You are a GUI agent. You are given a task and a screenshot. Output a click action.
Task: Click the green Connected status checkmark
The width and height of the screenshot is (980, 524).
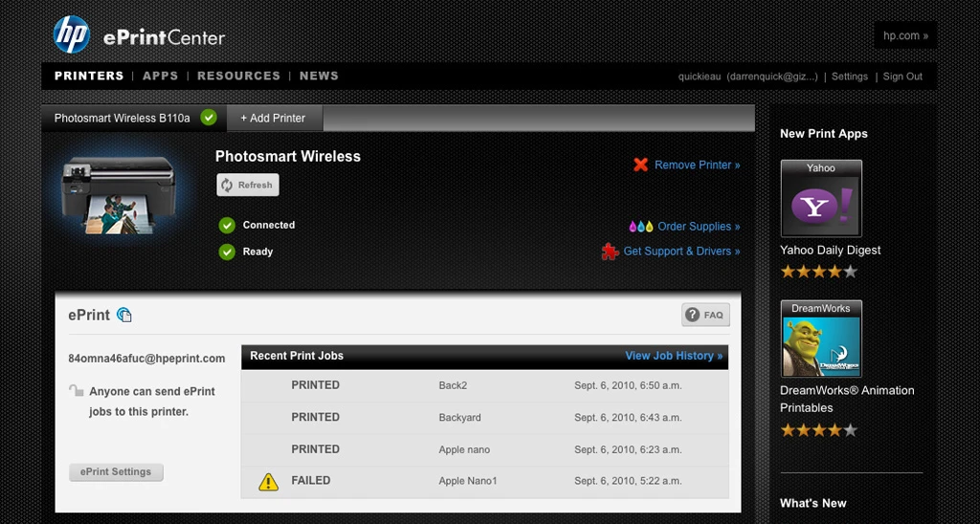[227, 226]
